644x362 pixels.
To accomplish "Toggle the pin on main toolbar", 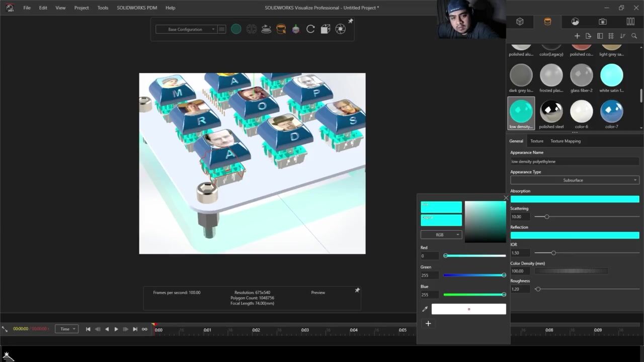I will pyautogui.click(x=351, y=21).
